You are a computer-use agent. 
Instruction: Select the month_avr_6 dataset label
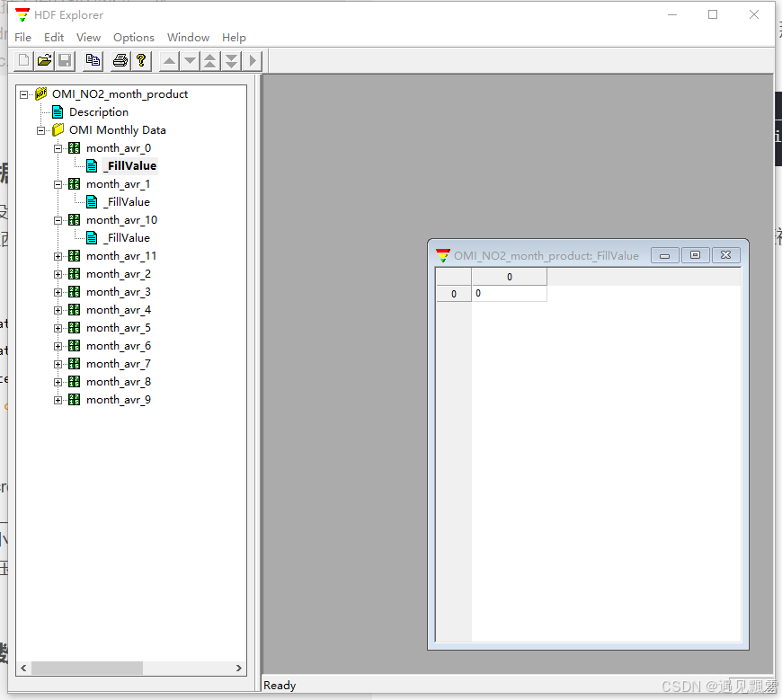click(x=118, y=346)
